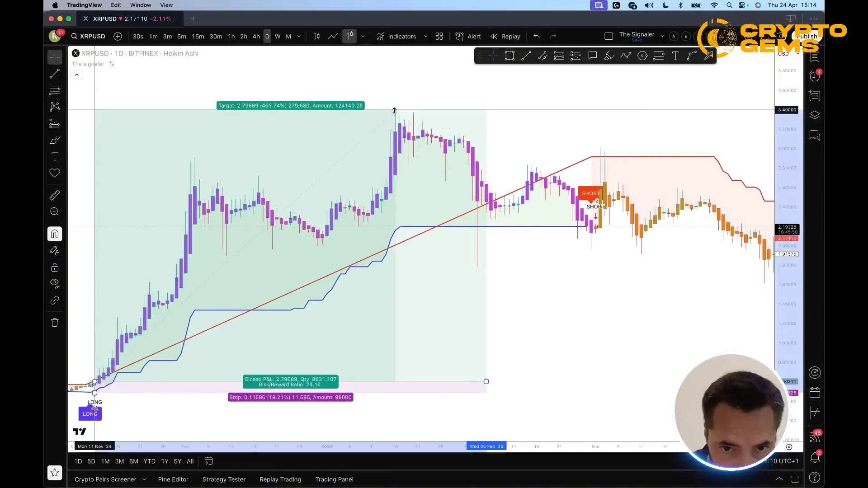Select the rectangle tool in floating toolbar
Image resolution: width=868 pixels, height=488 pixels.
[x=509, y=56]
